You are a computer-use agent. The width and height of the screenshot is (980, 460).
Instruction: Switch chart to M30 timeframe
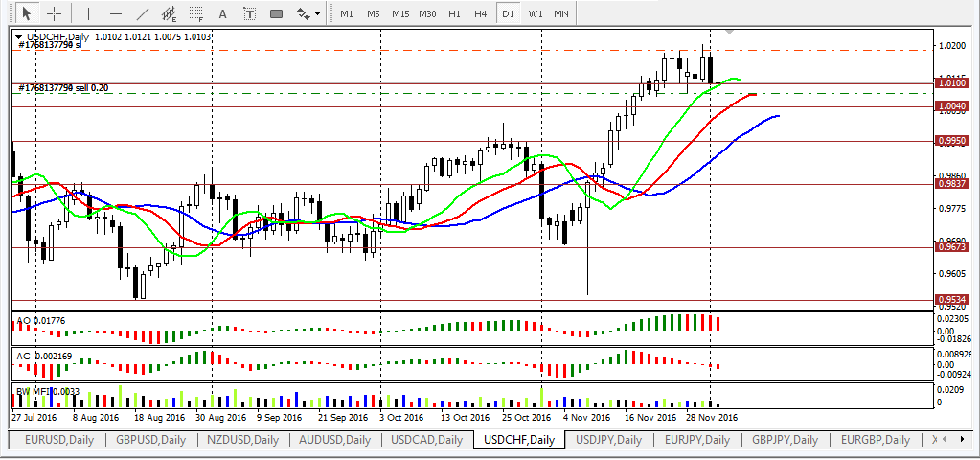[x=427, y=13]
